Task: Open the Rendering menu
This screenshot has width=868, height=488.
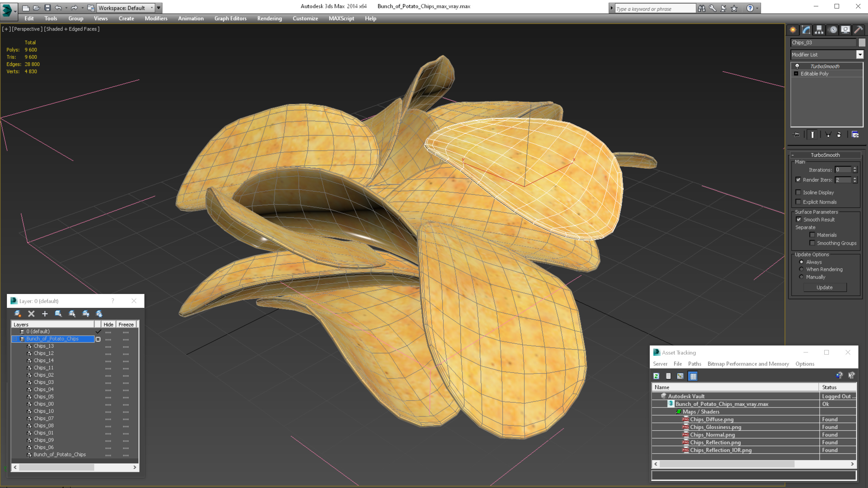Action: (x=269, y=18)
